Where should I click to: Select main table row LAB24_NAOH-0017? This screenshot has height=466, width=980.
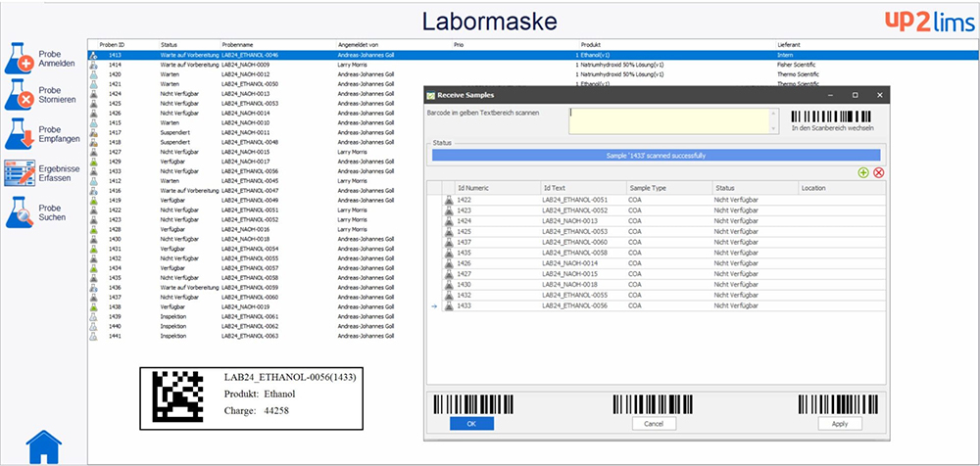pos(256,162)
